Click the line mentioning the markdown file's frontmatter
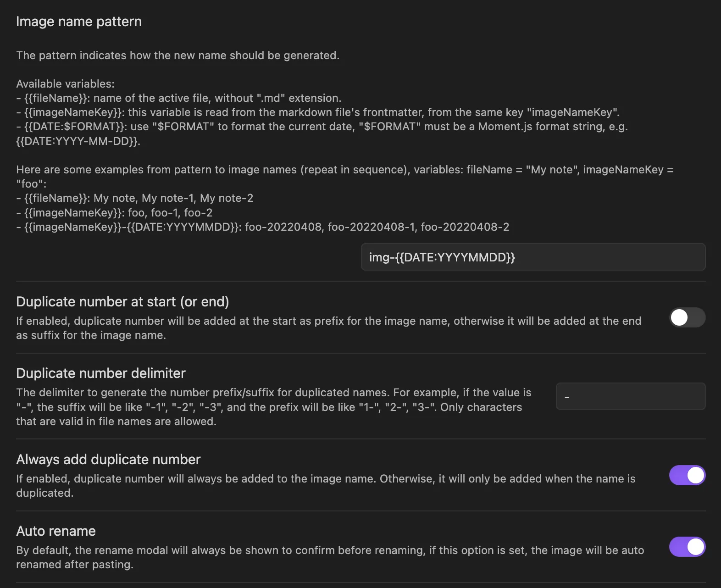Viewport: 721px width, 588px height. (318, 112)
